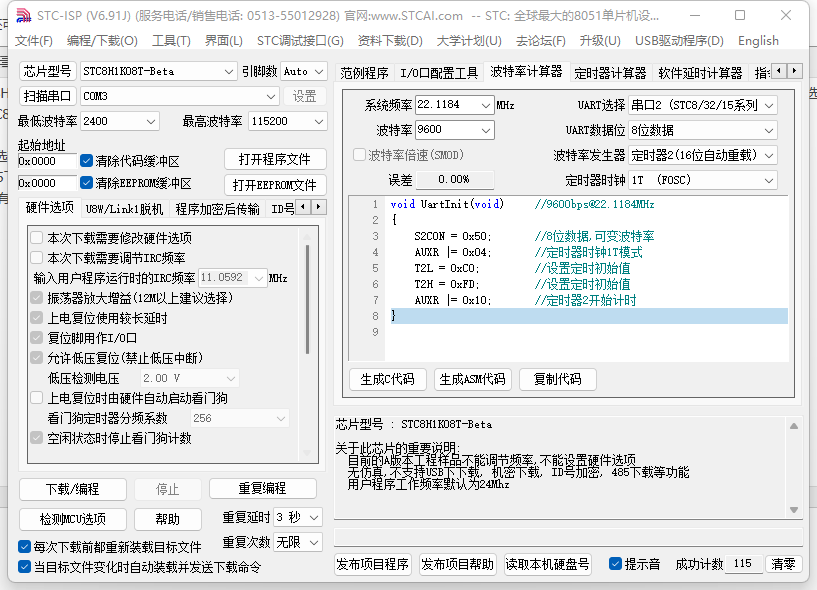Toggle 提示音 checkbox
Viewport: 817px width, 590px height.
click(615, 564)
